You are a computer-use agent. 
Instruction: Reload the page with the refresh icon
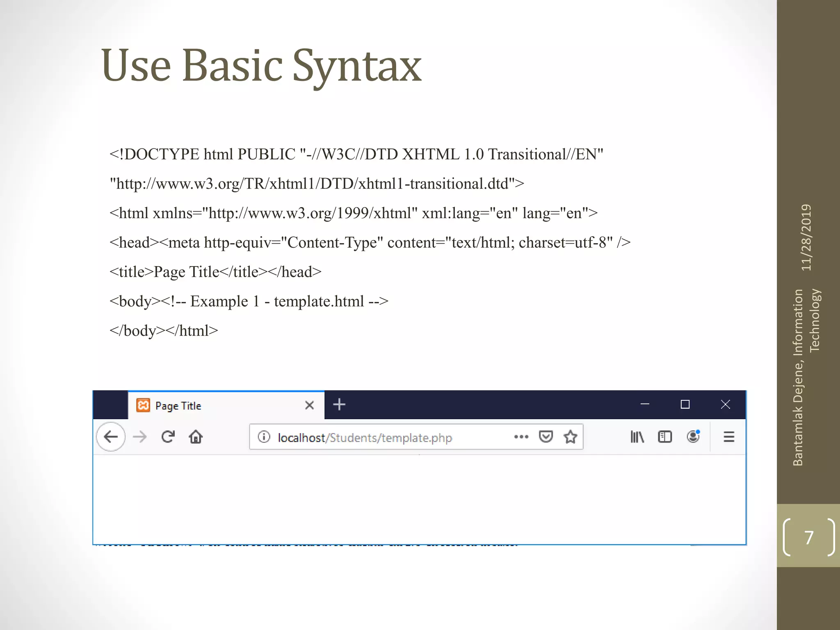pyautogui.click(x=168, y=437)
